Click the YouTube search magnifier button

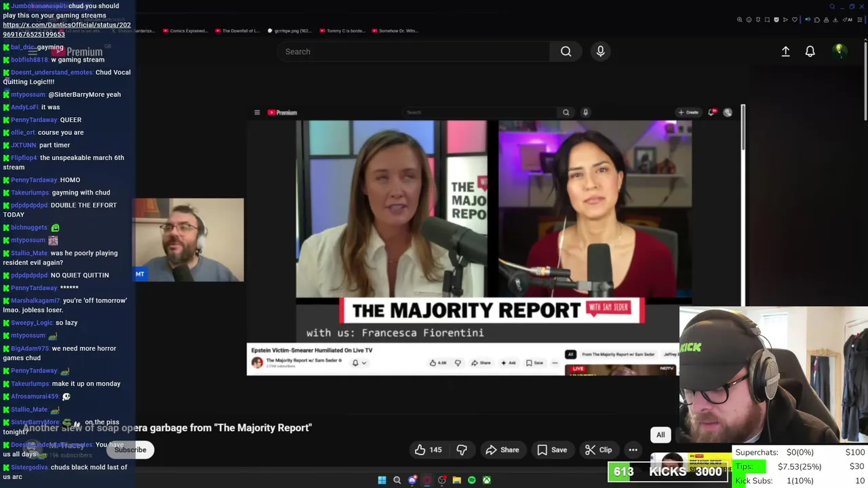566,52
